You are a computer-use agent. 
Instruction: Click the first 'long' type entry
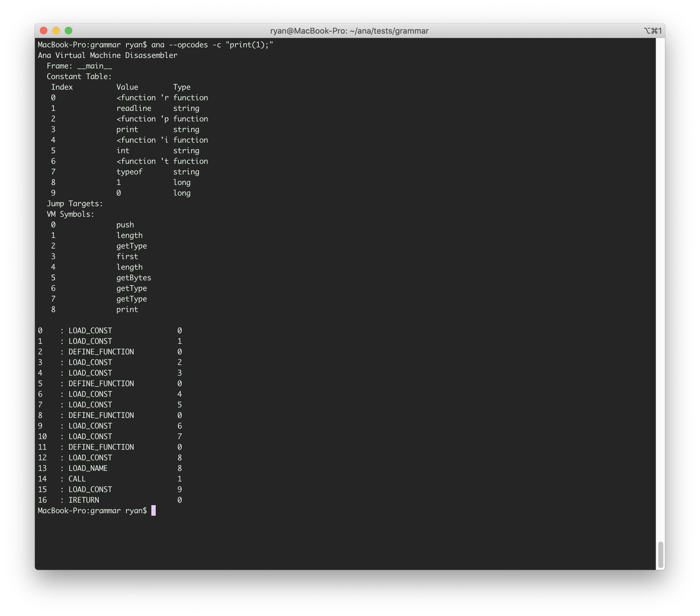click(182, 183)
